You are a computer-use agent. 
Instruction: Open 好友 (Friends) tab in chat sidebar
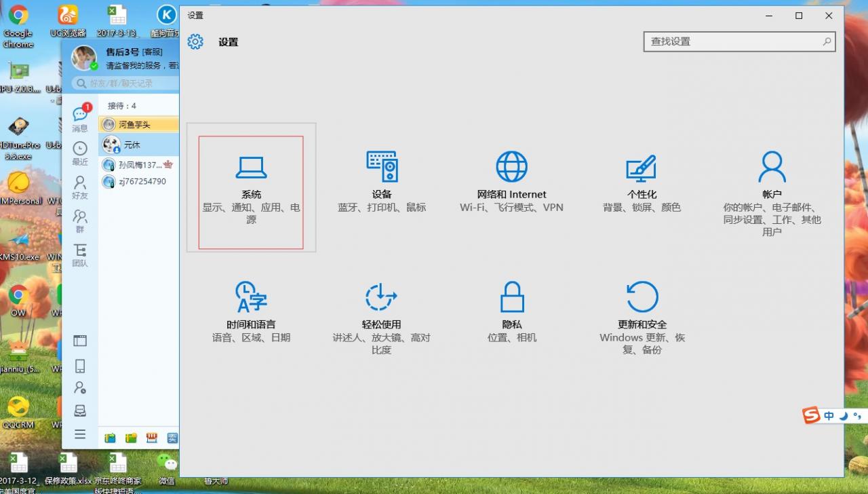click(80, 187)
